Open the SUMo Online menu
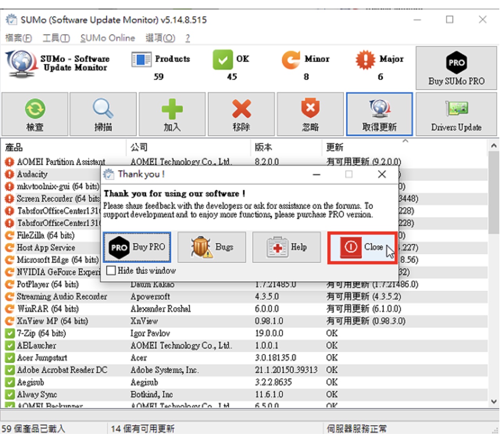Image resolution: width=504 pixels, height=434 pixels. (107, 38)
